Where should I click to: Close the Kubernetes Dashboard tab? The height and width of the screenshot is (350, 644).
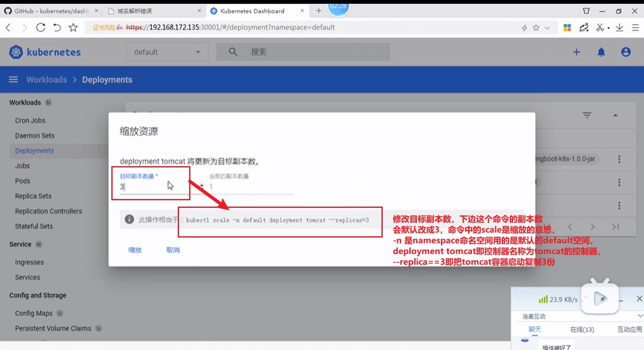(302, 11)
